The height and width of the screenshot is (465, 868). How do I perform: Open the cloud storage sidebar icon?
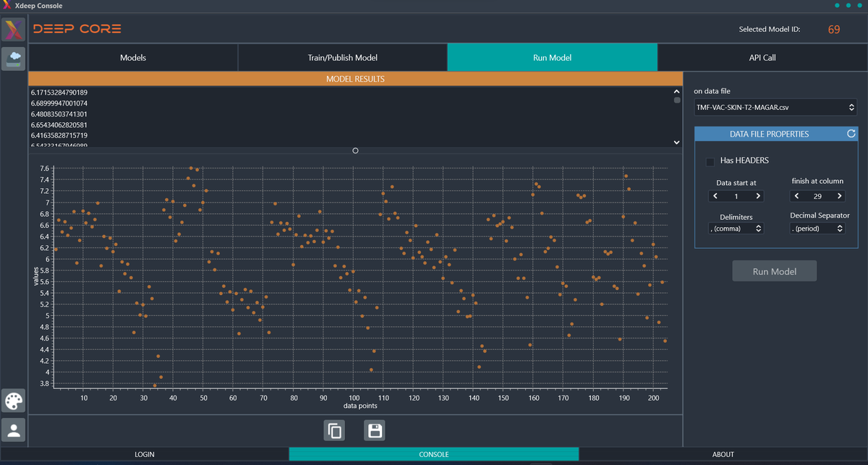coord(14,58)
